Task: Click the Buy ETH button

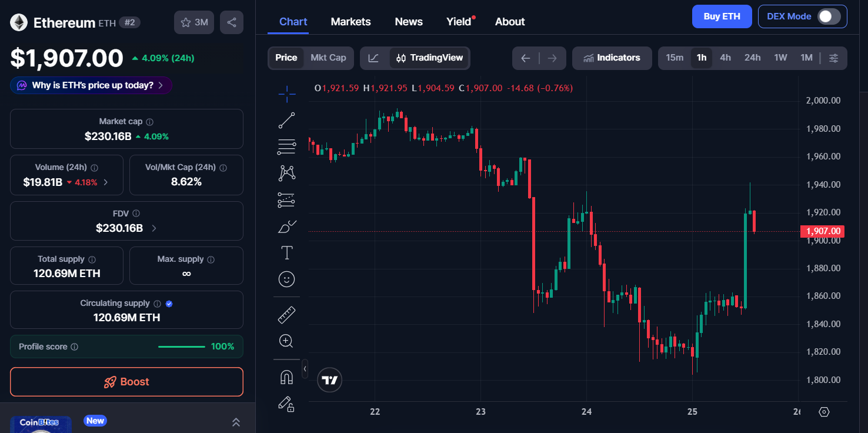Action: (x=722, y=16)
